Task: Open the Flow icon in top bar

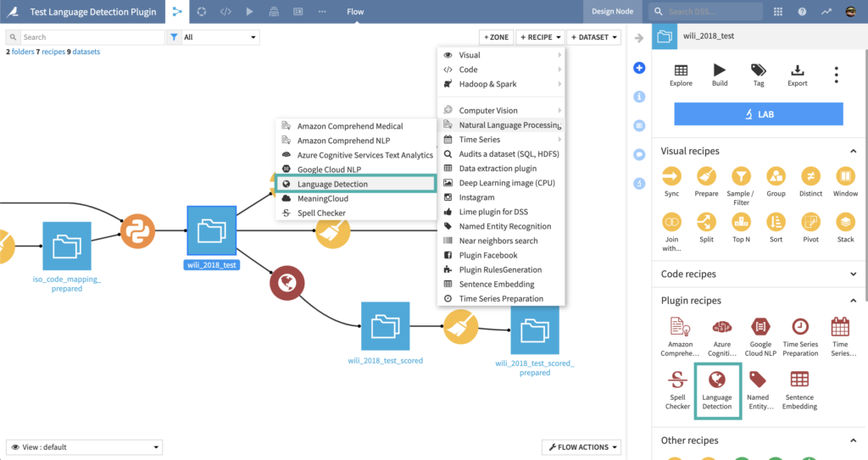Action: point(177,12)
